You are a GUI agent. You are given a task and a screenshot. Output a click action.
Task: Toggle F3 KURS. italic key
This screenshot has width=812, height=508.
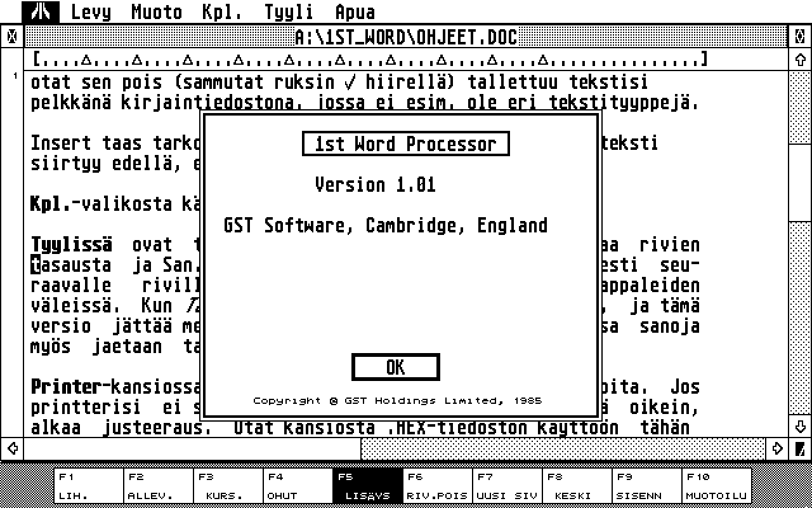228,486
